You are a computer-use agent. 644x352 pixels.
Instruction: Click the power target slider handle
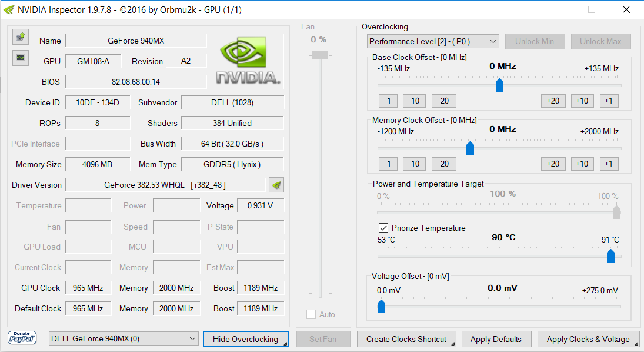click(x=616, y=212)
